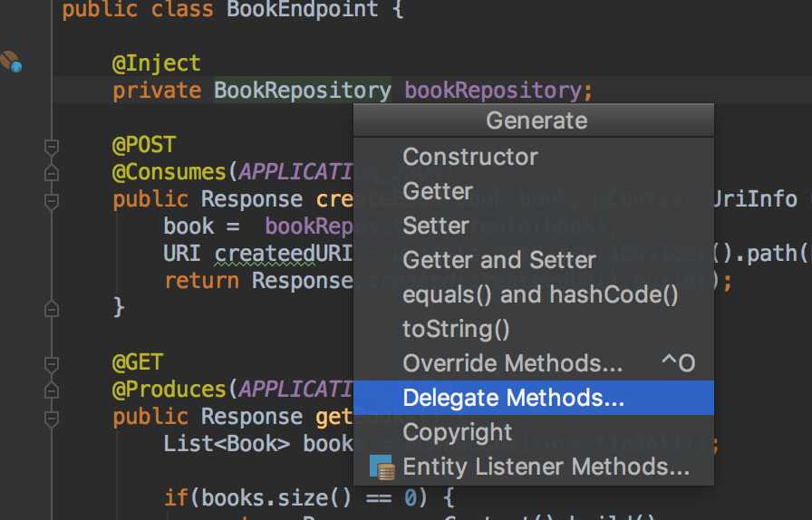Open Override Methods... entry
The image size is (812, 520).
click(534, 363)
